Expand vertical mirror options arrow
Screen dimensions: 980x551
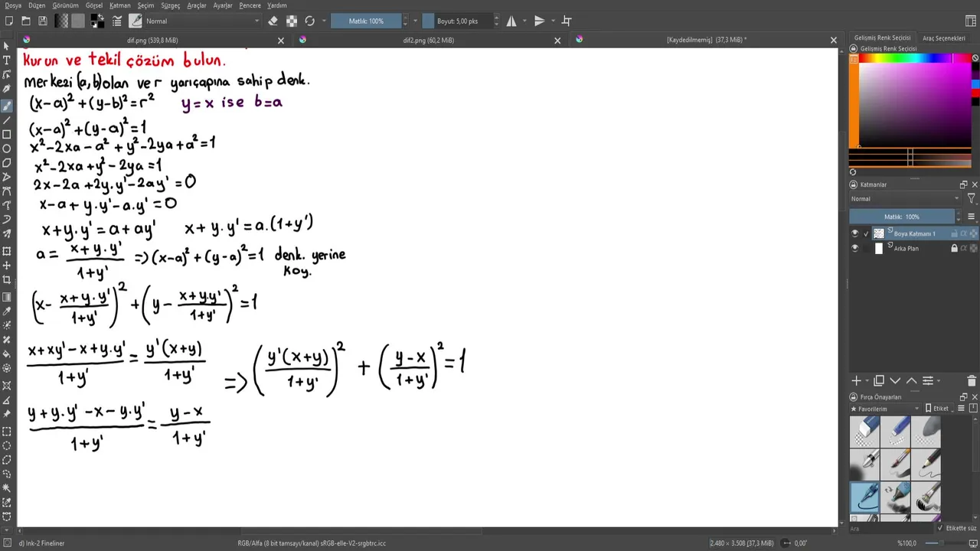551,21
